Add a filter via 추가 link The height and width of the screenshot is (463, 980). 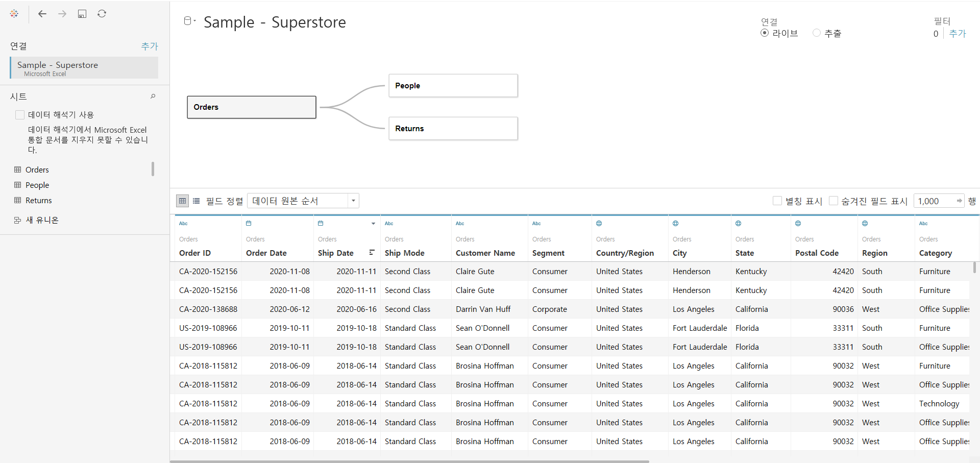pos(958,33)
